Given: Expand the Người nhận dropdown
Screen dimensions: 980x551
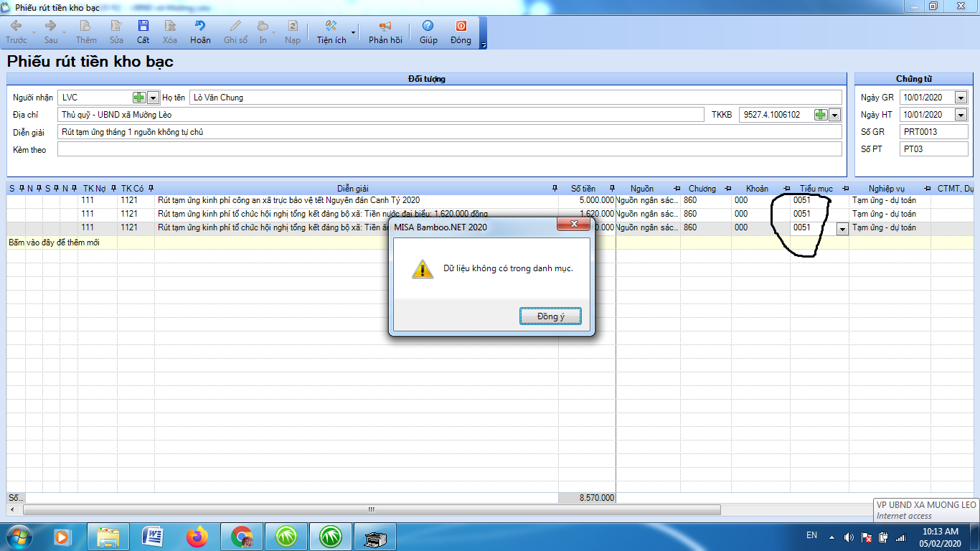Looking at the screenshot, I should tap(152, 98).
